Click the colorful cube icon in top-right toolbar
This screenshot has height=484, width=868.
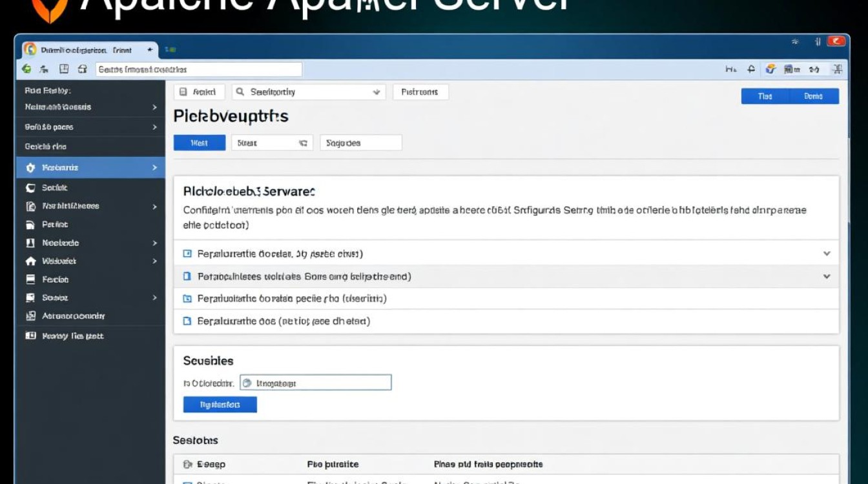[770, 69]
